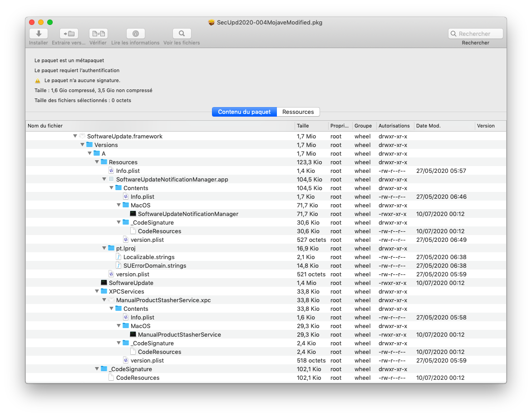Collapse the 2,4 Kio _CodeSignature triangle
532x417 pixels.
click(x=119, y=343)
